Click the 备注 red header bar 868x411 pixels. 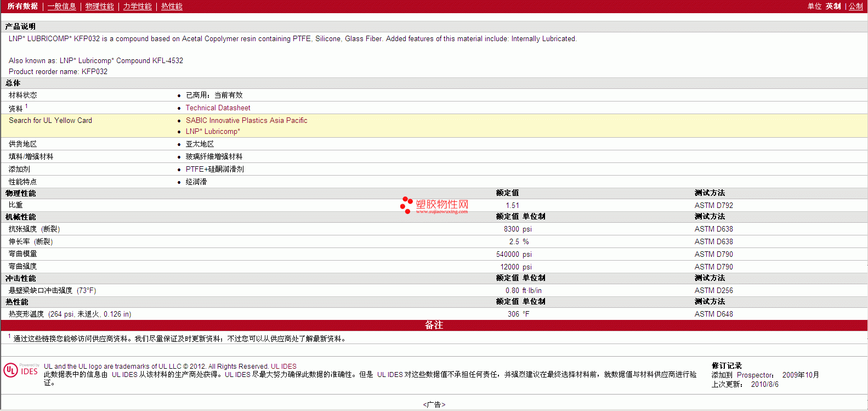434,325
